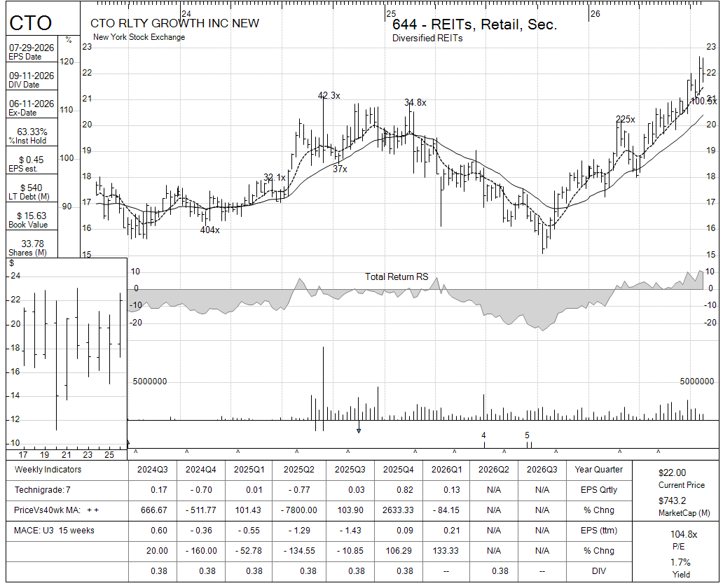
Task: Click the 104.8x P/E value
Action: [684, 535]
